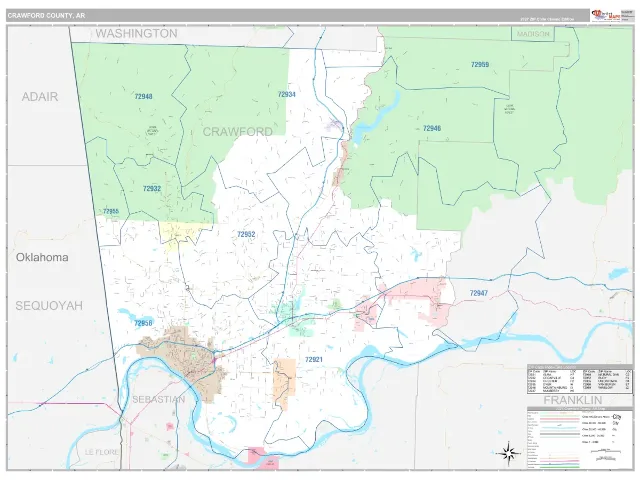
Task: Click ZIP code 72947 label
Action: pyautogui.click(x=478, y=293)
